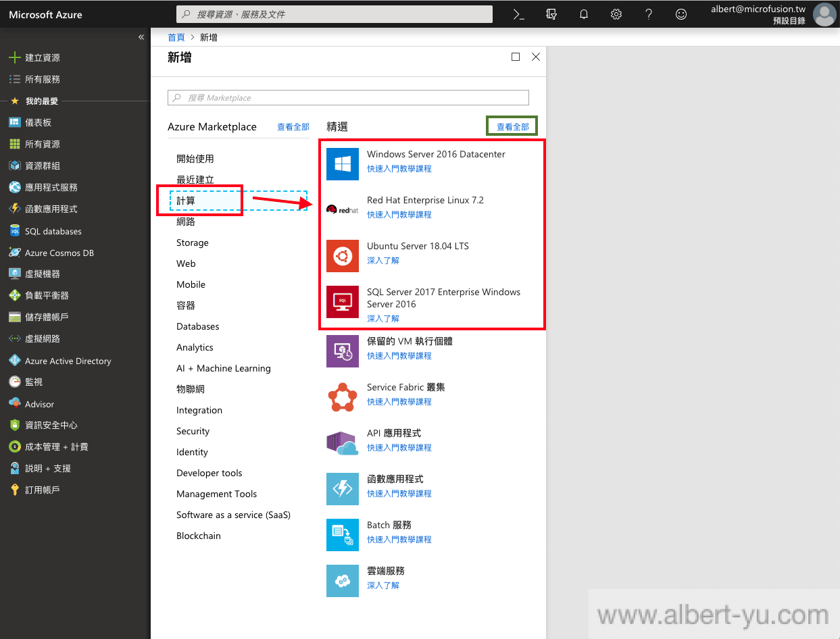This screenshot has width=840, height=639.
Task: Click search bar for resources and services
Action: [334, 14]
